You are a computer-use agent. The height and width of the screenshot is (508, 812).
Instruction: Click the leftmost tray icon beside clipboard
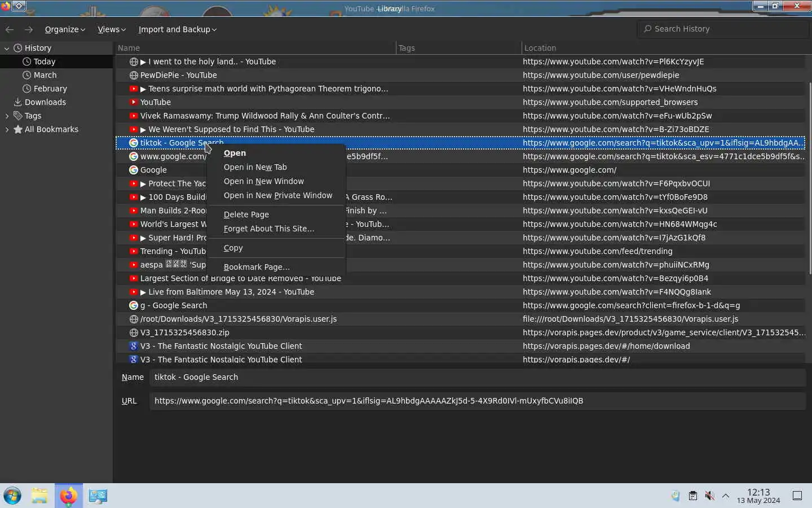tap(676, 496)
